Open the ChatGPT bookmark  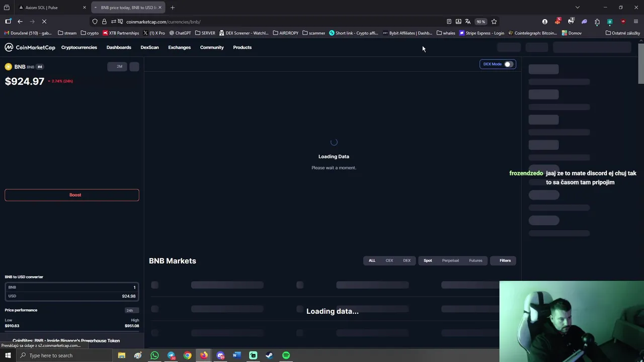pyautogui.click(x=180, y=33)
